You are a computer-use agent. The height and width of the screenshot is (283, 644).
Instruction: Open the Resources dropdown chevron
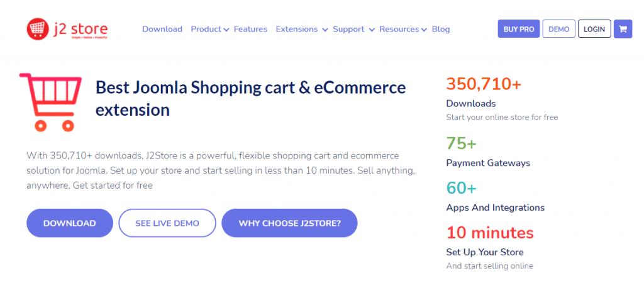(424, 30)
